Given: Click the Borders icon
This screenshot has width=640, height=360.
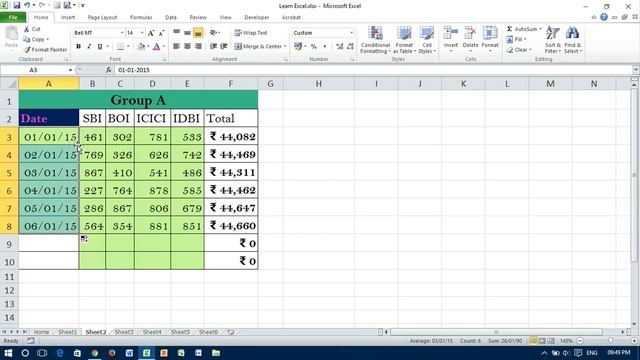Looking at the screenshot, I should point(120,47).
